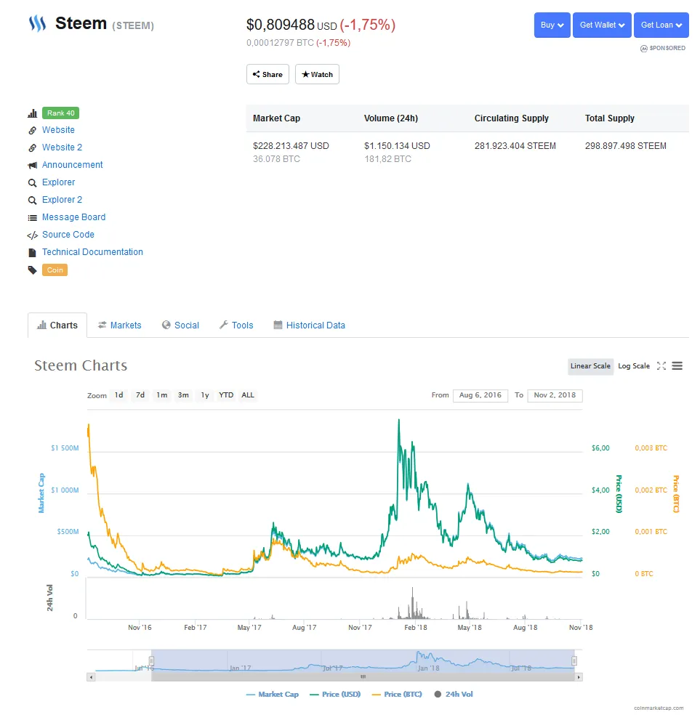Toggle Market Cap series in legend
This screenshot has height=728, width=700.
click(x=272, y=695)
